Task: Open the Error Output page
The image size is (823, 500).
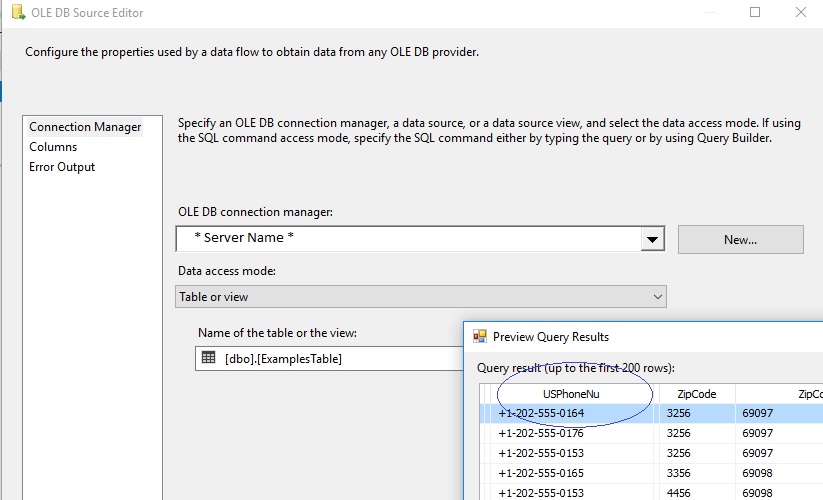Action: tap(62, 167)
